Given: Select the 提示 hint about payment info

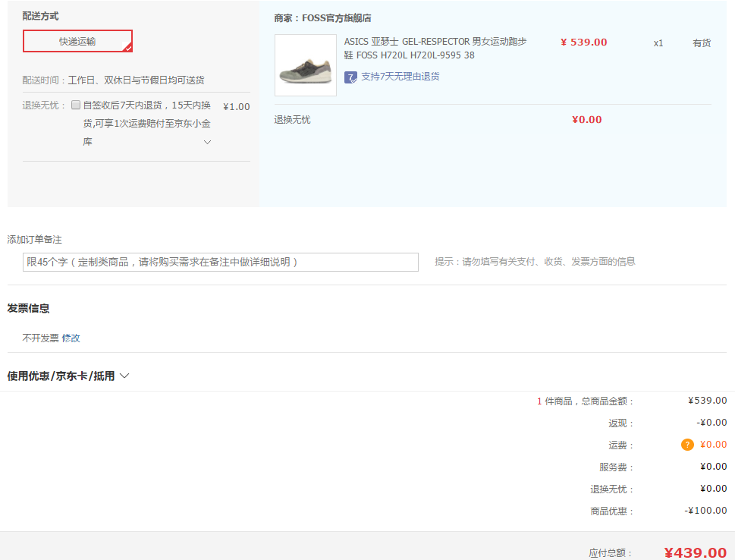Looking at the screenshot, I should (x=535, y=262).
